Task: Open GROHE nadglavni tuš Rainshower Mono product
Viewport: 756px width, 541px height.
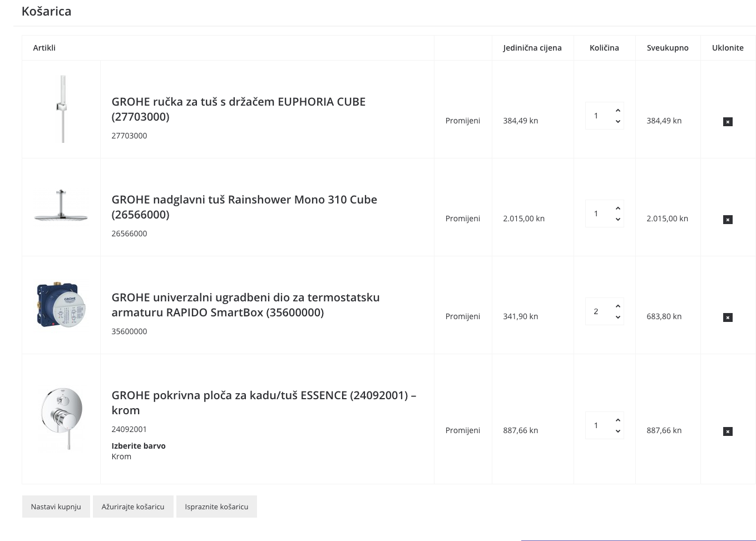Action: pyautogui.click(x=244, y=207)
